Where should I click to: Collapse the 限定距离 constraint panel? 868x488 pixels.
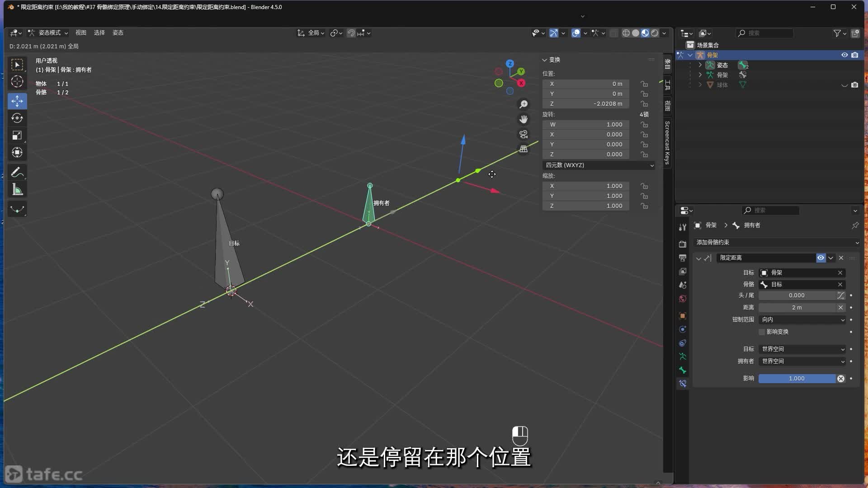(x=698, y=258)
